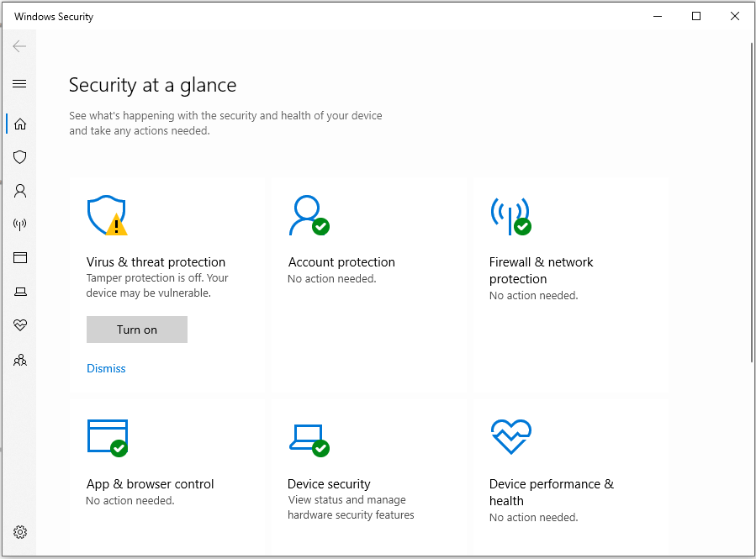Expand the navigation menu with the hamburger icon
The image size is (756, 559).
[x=19, y=83]
